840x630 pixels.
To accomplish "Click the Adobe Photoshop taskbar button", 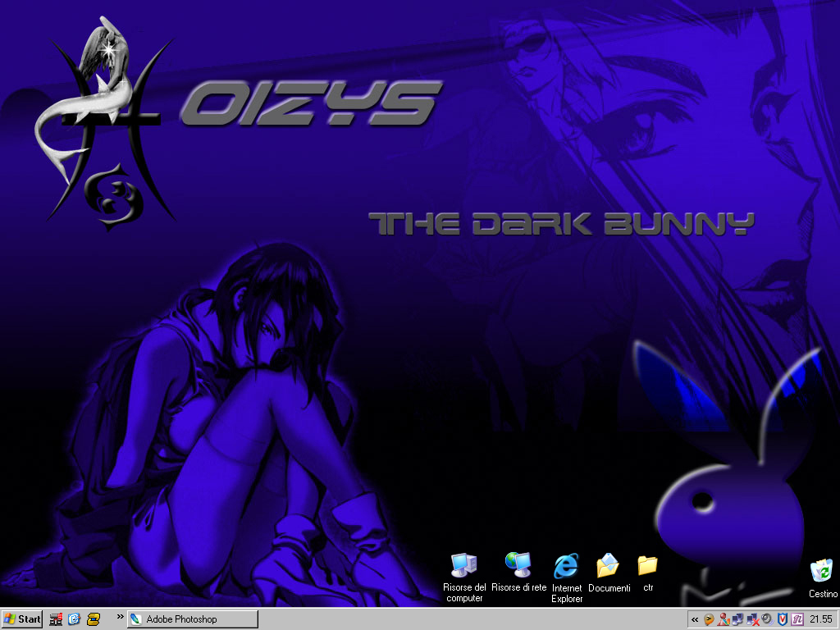I will [192, 619].
